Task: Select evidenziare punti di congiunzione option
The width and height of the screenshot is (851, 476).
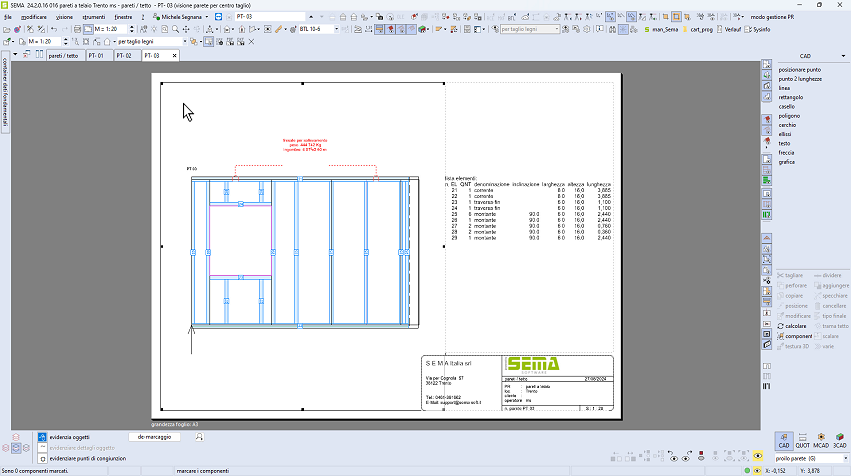Action: (88, 458)
